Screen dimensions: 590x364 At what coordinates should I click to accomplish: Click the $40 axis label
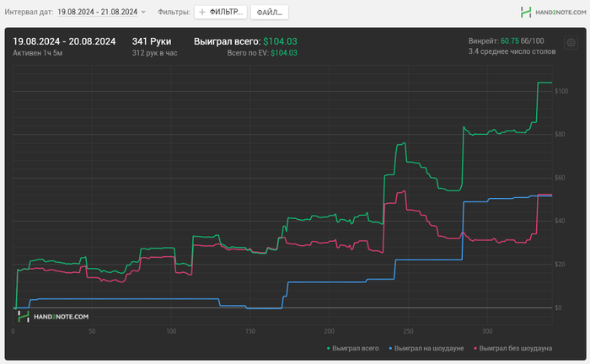click(560, 221)
